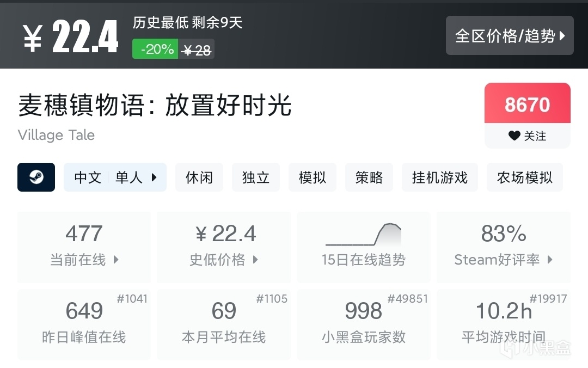Click the game title 麦穗镇物语：放置好时光
Viewport: 588px width, 368px height.
point(155,105)
